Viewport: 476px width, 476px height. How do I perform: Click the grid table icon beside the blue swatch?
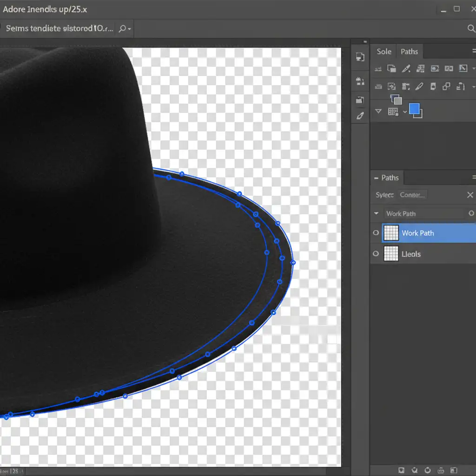click(x=393, y=112)
